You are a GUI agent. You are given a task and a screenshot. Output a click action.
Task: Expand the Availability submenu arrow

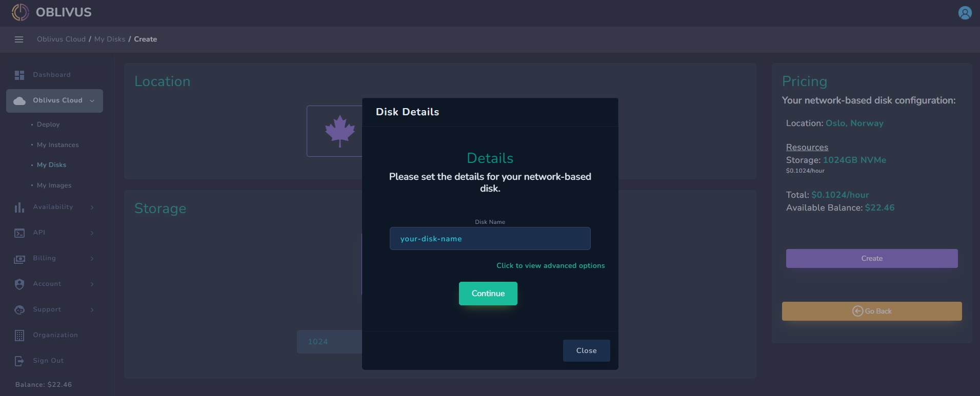[x=92, y=207]
